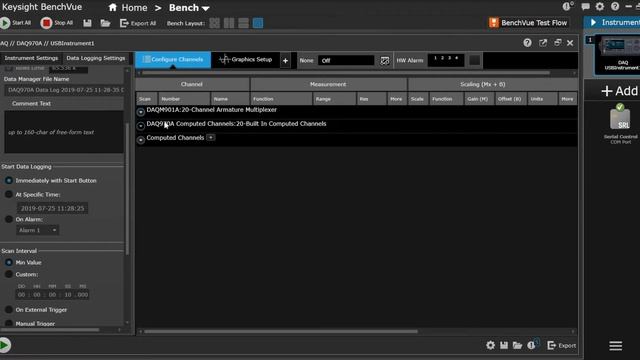The width and height of the screenshot is (640, 360).
Task: Restore the DAQ panel window
Action: [558, 42]
